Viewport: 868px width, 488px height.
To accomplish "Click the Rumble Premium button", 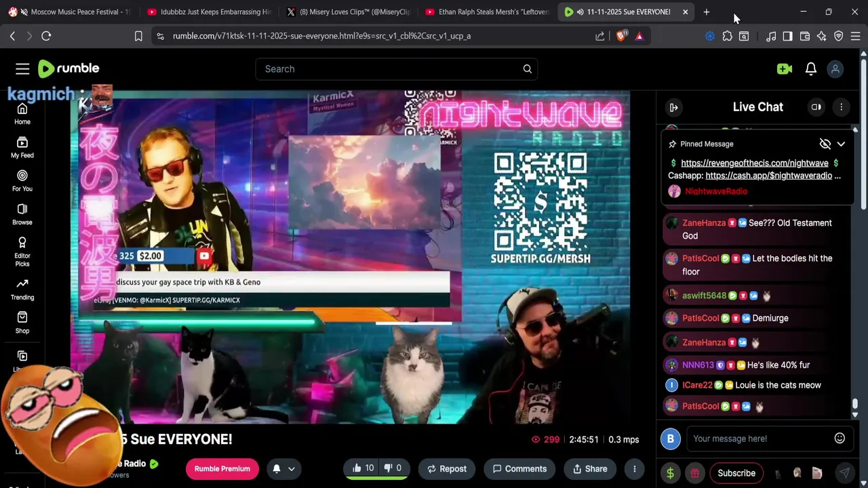I will (x=222, y=468).
